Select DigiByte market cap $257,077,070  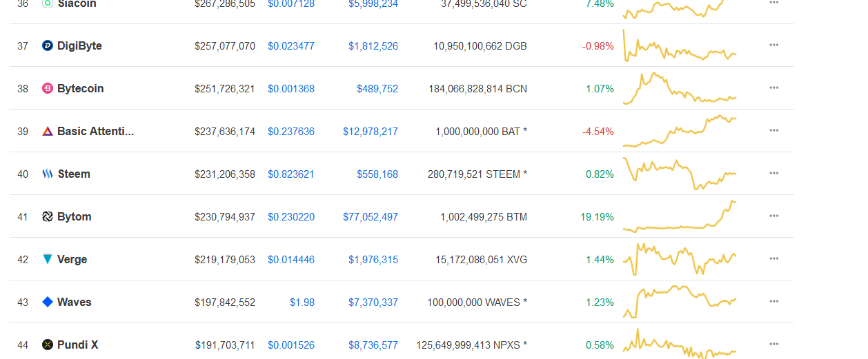click(x=225, y=46)
